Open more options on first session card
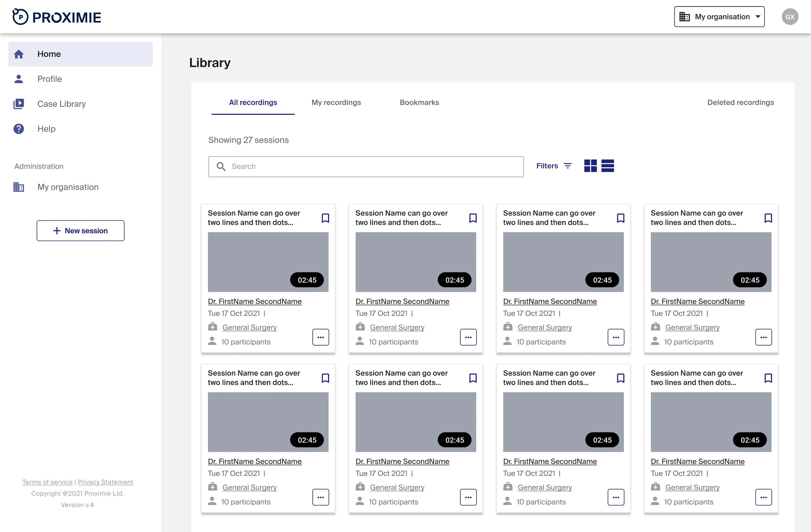Screen dimensions: 811x532 pos(320,337)
